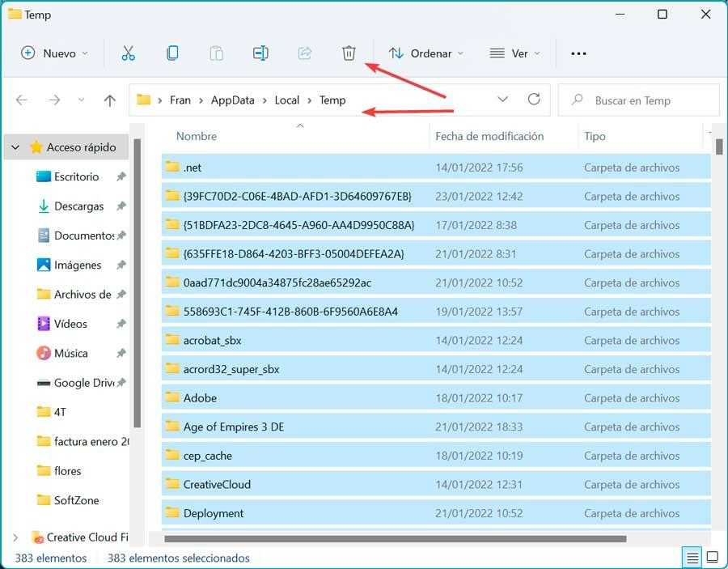728x569 pixels.
Task: Click the Buscar en Temp search box
Action: [x=638, y=100]
